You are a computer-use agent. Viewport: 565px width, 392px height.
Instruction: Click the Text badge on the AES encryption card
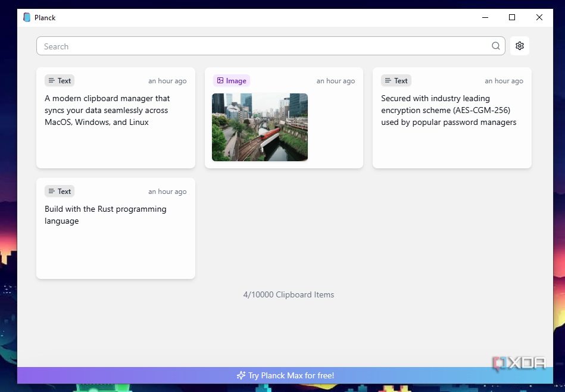[x=396, y=81]
